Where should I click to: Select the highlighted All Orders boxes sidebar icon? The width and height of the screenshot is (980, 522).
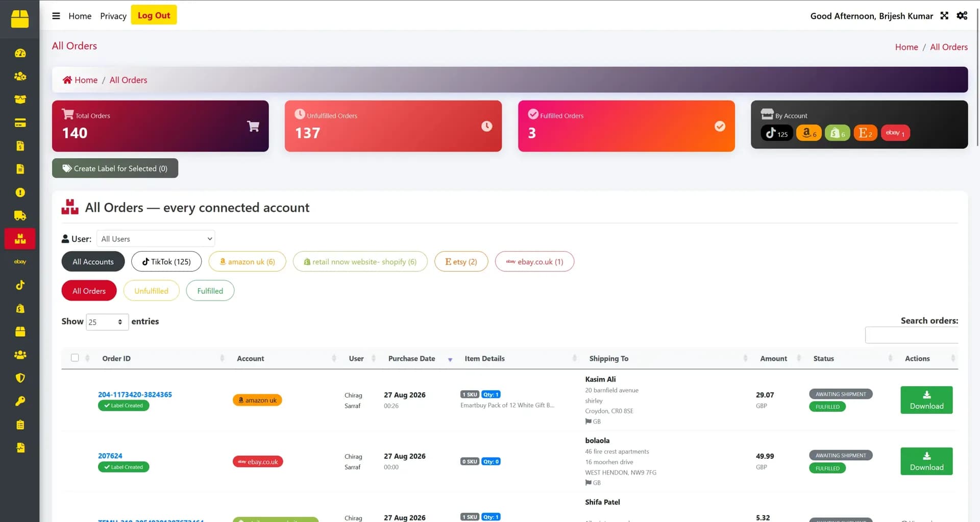pyautogui.click(x=20, y=239)
